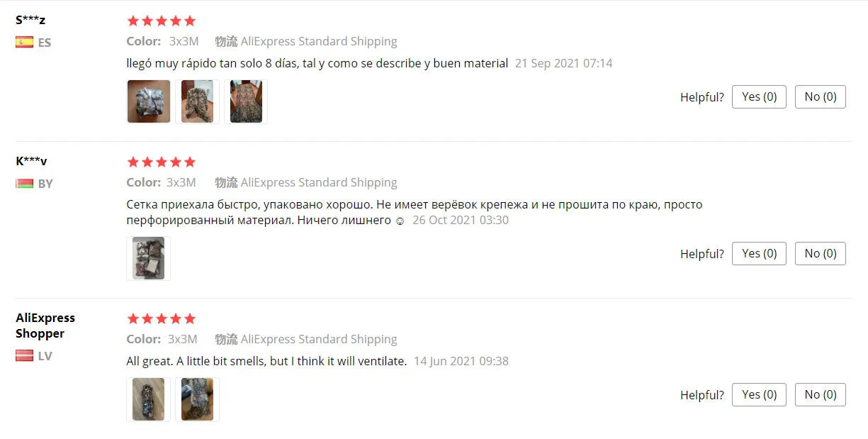
Task: Click No (0) on the Spanish review
Action: 821,96
